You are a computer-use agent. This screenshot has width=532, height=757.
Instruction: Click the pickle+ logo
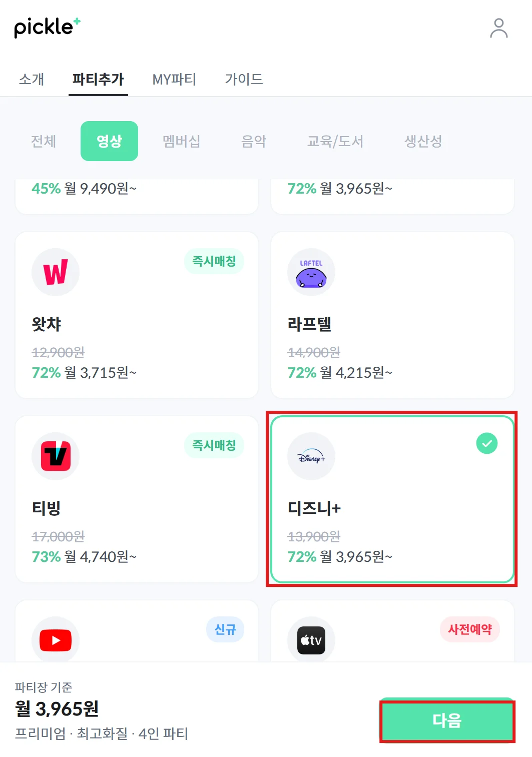click(47, 28)
